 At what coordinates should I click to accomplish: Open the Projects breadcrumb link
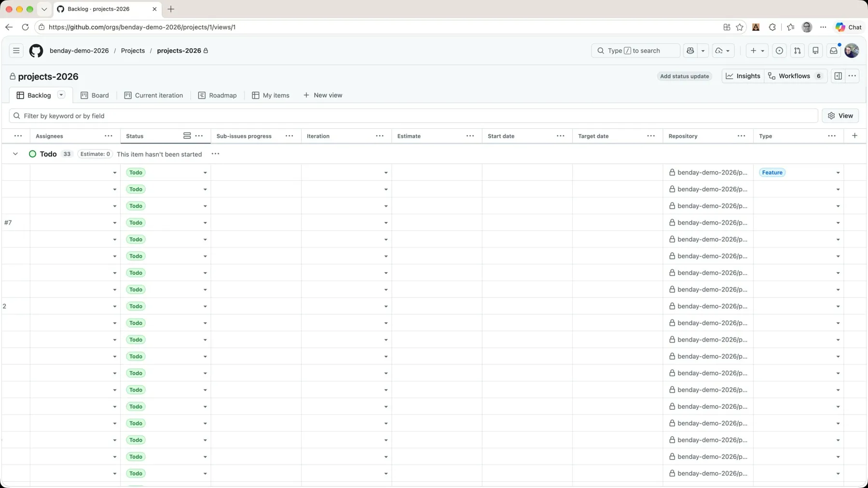133,51
